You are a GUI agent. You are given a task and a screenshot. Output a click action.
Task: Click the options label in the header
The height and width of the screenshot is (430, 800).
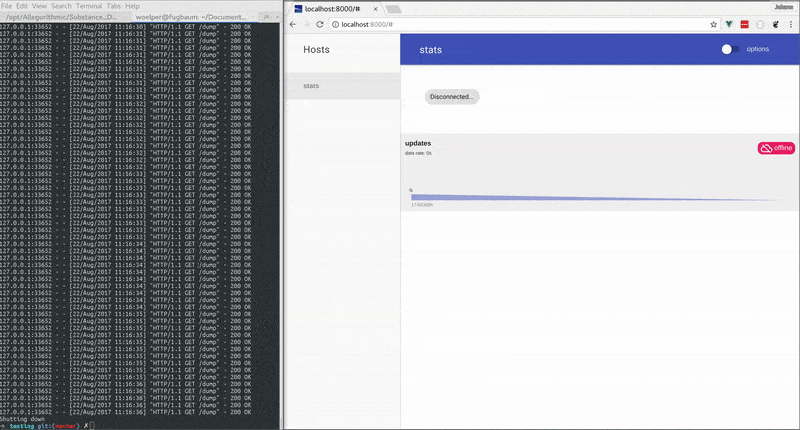pyautogui.click(x=758, y=49)
